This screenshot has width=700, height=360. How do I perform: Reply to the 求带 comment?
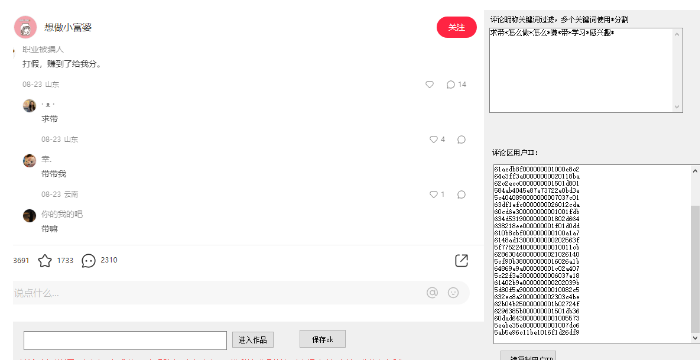(462, 139)
